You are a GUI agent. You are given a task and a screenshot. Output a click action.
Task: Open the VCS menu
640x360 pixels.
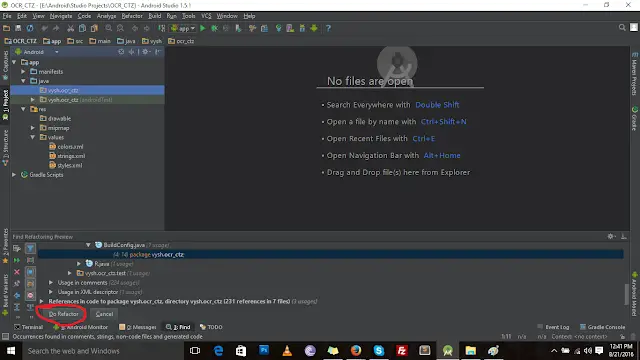206,16
